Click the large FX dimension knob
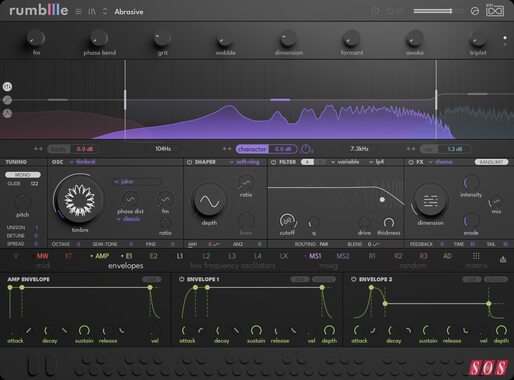The width and height of the screenshot is (514, 380). (430, 201)
